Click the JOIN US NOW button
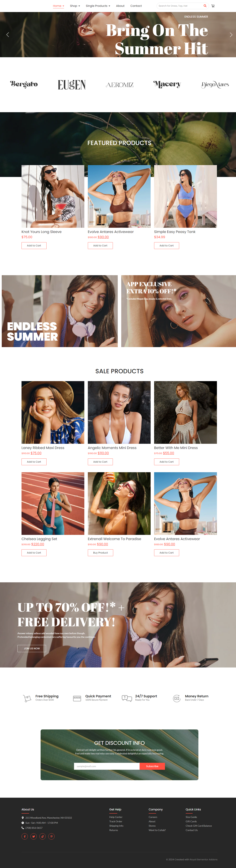 coord(32,648)
